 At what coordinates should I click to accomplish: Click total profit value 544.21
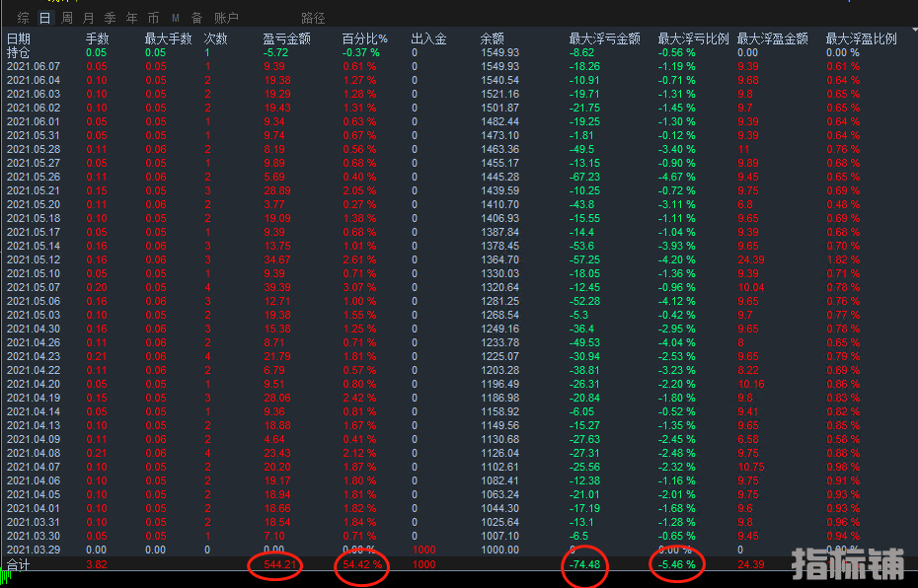(x=280, y=564)
